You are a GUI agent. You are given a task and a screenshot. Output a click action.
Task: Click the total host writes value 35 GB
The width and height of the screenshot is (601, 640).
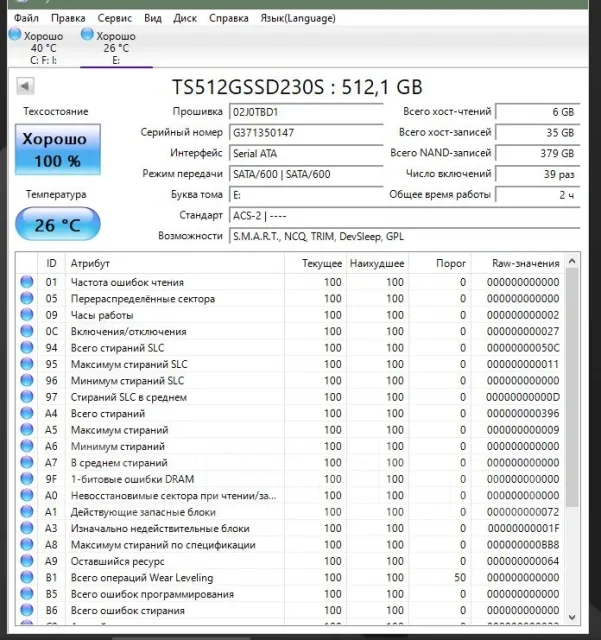point(538,133)
